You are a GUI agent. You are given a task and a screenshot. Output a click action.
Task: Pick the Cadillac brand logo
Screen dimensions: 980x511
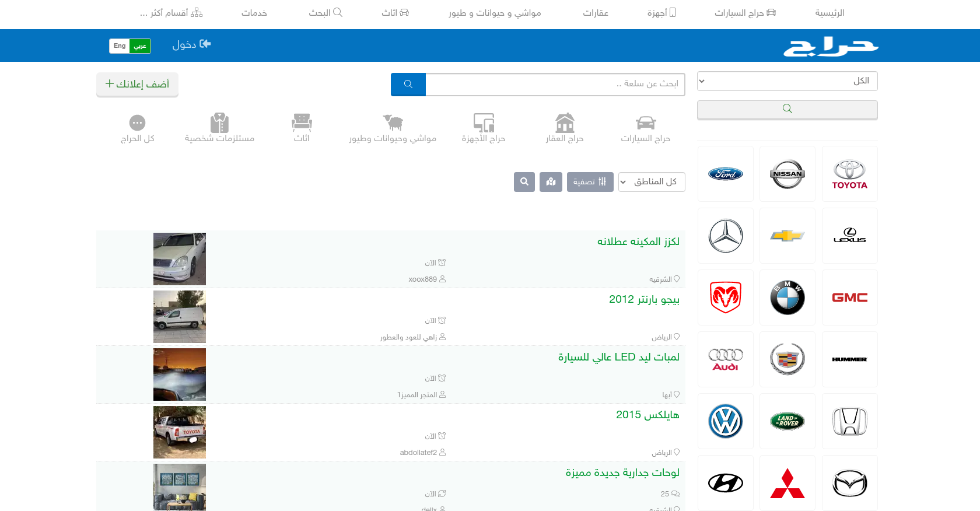tap(787, 359)
